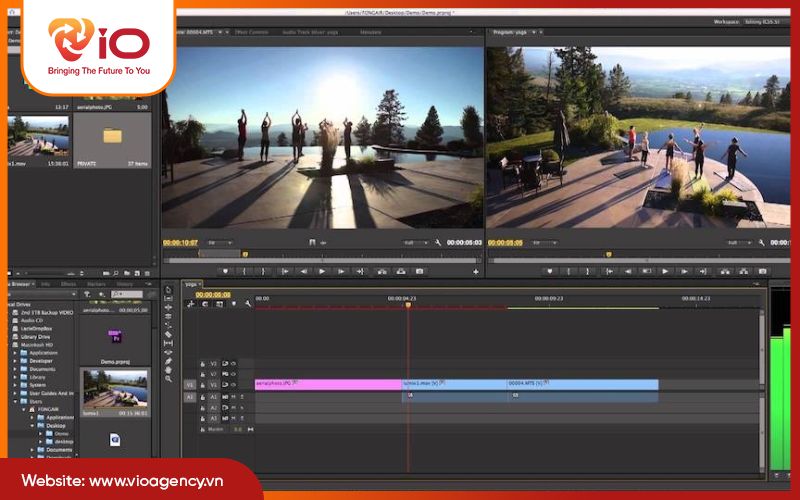This screenshot has width=800, height=500.
Task: Toggle track output eye for V1
Action: pos(233,385)
